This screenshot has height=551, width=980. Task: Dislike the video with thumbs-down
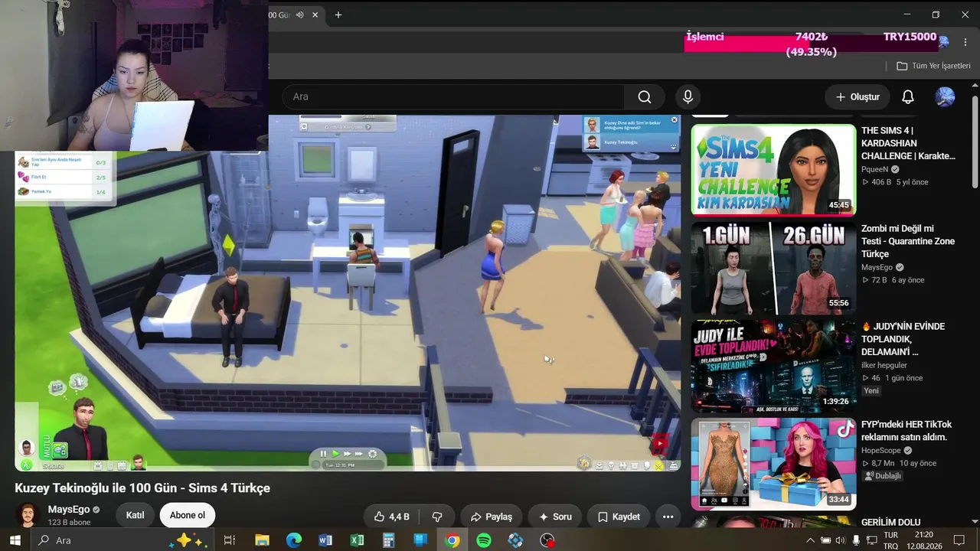tap(437, 517)
